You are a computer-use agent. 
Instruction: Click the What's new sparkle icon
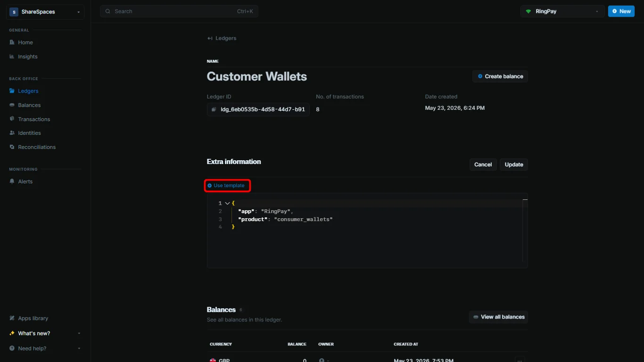tap(12, 333)
